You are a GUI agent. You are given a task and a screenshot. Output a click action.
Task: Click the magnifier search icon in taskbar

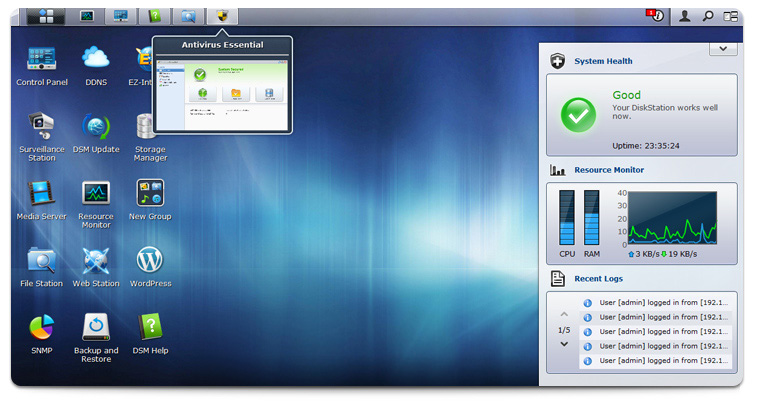pyautogui.click(x=708, y=16)
